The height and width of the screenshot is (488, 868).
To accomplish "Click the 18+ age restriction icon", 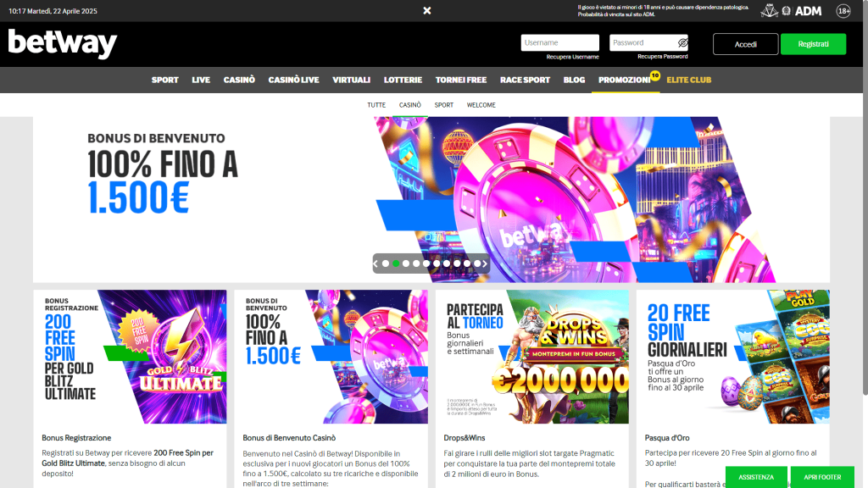I will (x=845, y=11).
